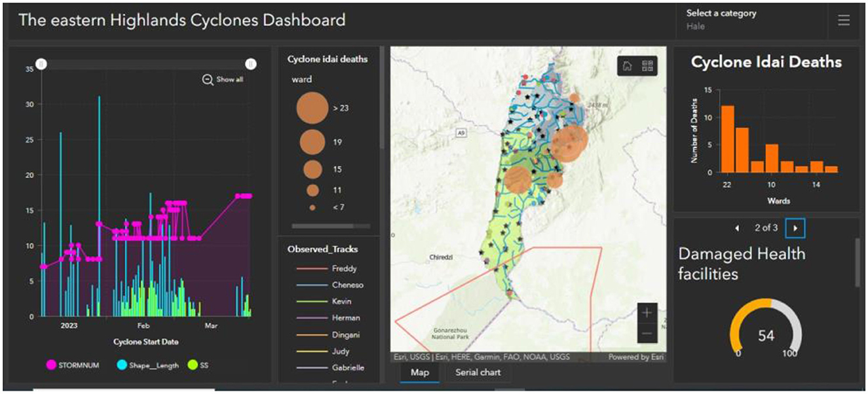This screenshot has height=394, width=868.
Task: Click the Gonarezhou National Park map label
Action: (x=451, y=333)
